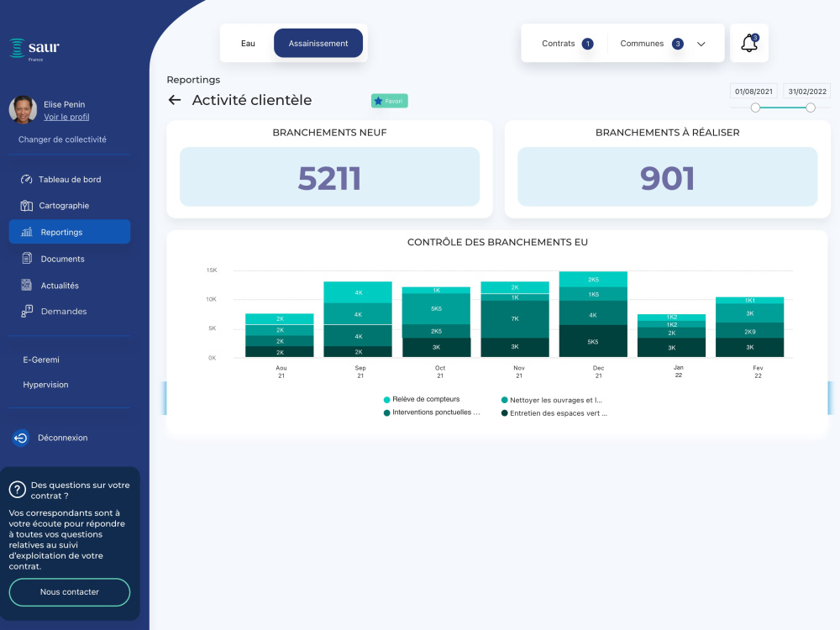The height and width of the screenshot is (630, 840).
Task: Click the end date field 31/02/2022
Action: 806,91
